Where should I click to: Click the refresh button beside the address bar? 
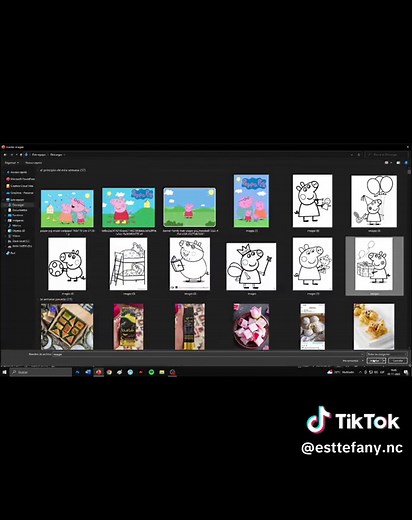pyautogui.click(x=359, y=155)
